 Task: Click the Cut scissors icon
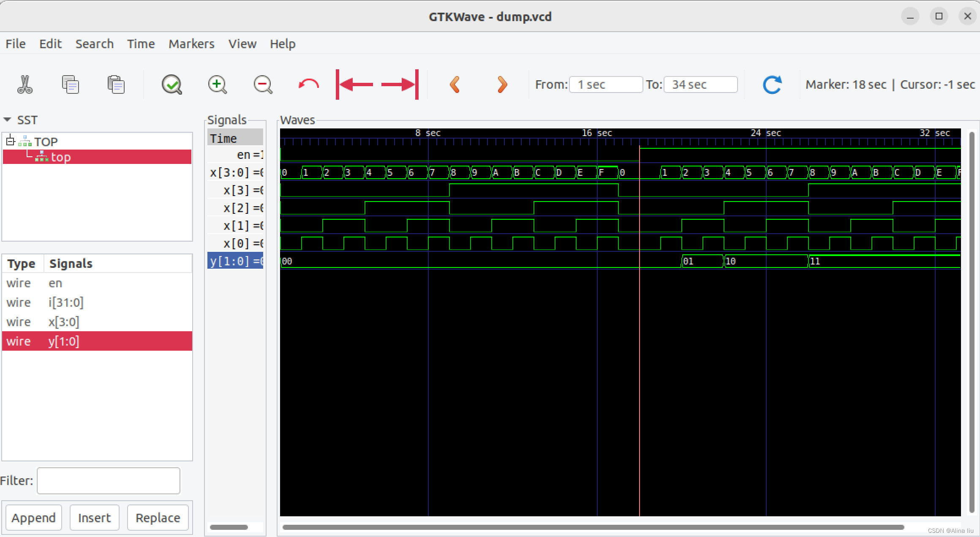point(25,85)
